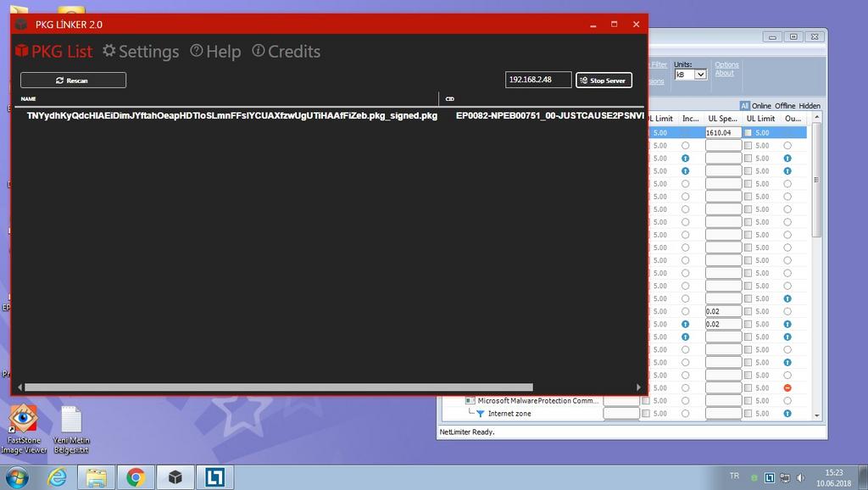This screenshot has height=490, width=868.
Task: View the Credits tab
Action: [x=287, y=52]
